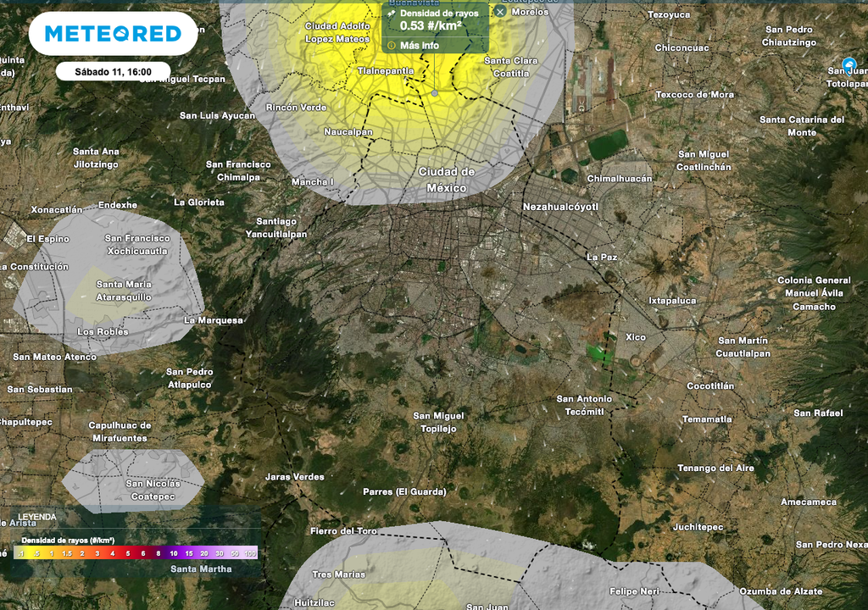This screenshot has height=610, width=868.
Task: Click the "San Miguel Topilejo" map label
Action: click(438, 421)
